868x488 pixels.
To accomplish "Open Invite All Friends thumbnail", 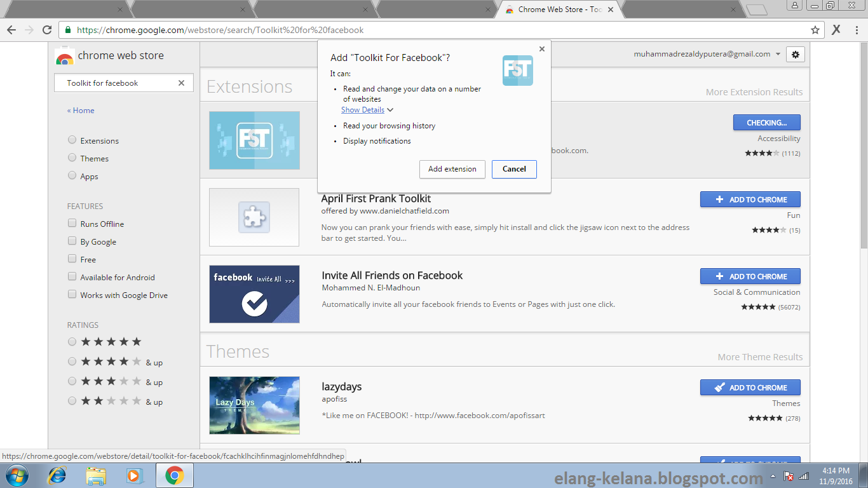I will (254, 294).
